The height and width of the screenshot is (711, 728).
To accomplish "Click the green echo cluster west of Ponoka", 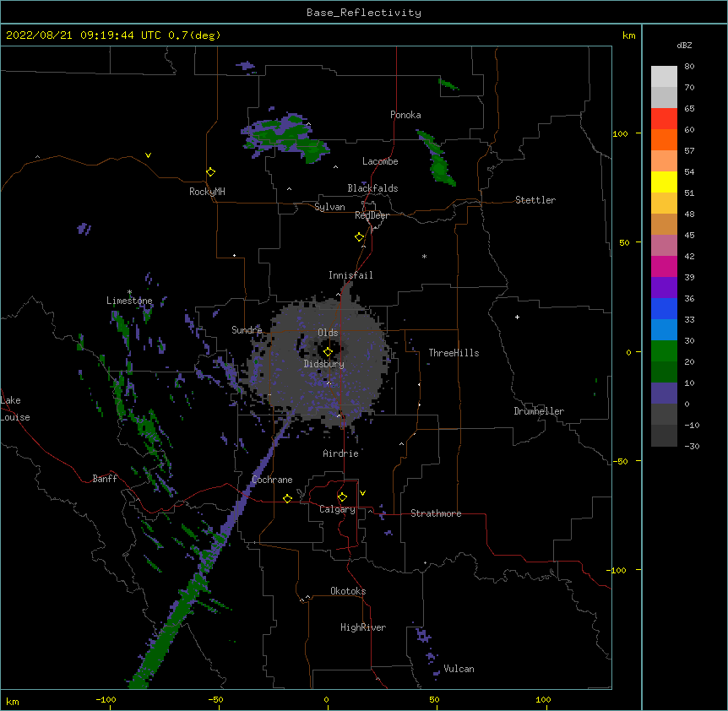I will click(285, 137).
